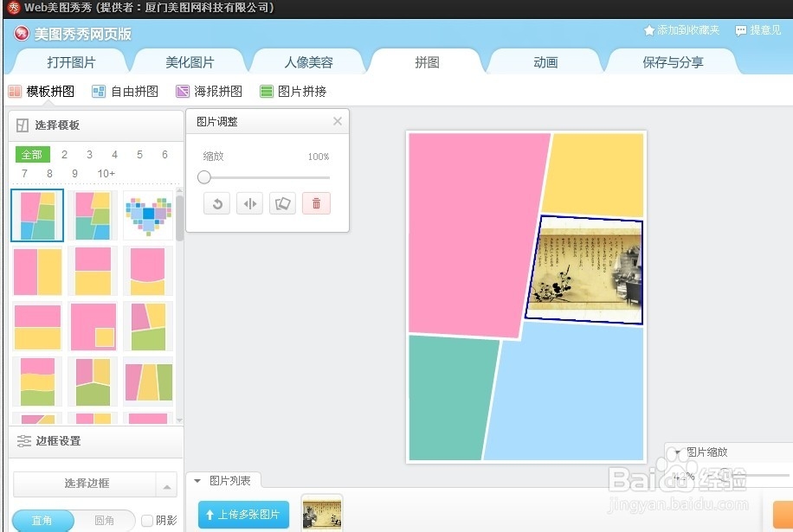Image resolution: width=793 pixels, height=532 pixels.
Task: Click the 上传多张图片 upload button
Action: (x=243, y=514)
